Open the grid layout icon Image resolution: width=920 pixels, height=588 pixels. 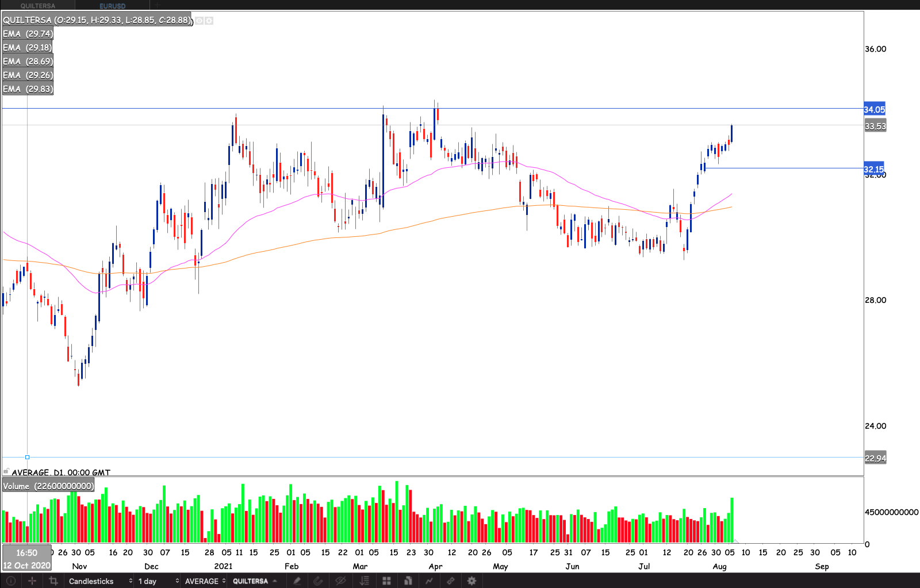click(386, 581)
